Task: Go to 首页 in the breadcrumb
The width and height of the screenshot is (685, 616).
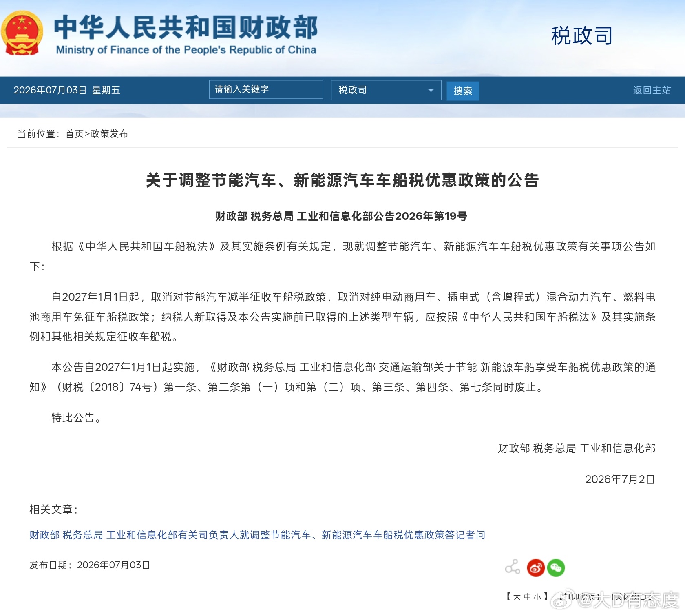Action: click(x=75, y=134)
